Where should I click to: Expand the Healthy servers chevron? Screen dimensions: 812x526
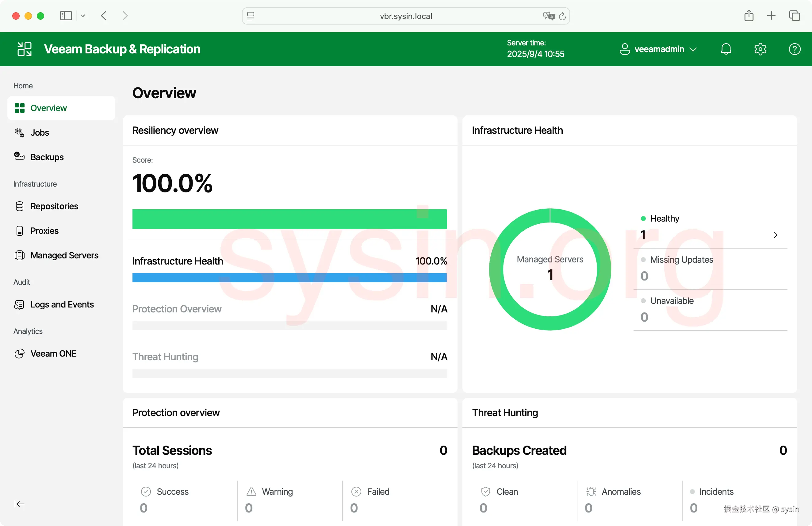[x=775, y=235]
